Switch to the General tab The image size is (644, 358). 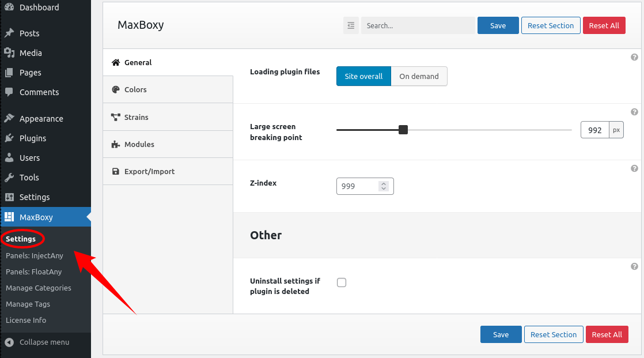coord(168,62)
